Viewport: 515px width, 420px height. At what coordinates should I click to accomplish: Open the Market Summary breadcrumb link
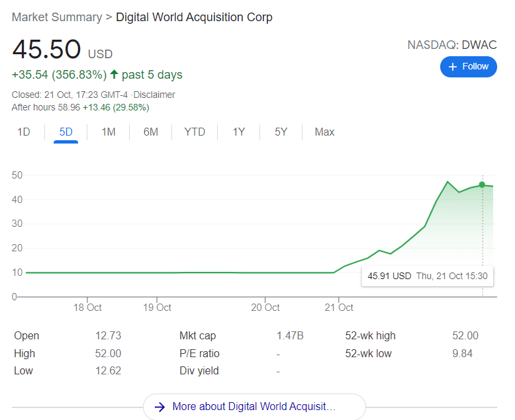(57, 17)
